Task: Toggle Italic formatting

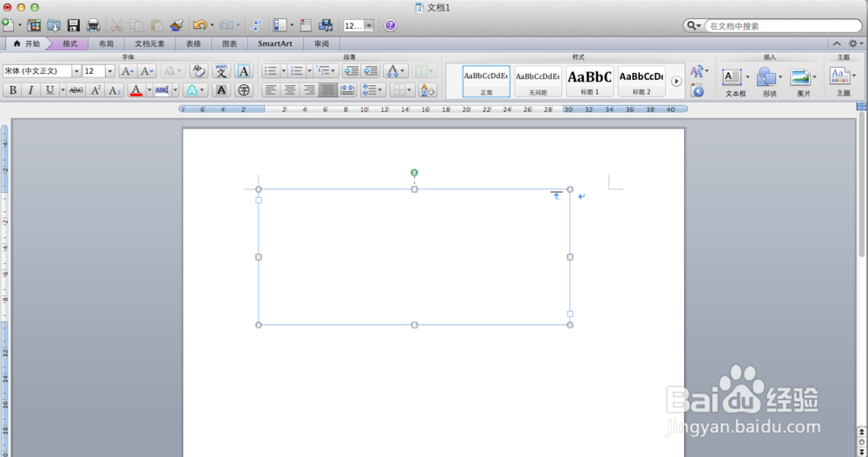Action: click(x=31, y=89)
